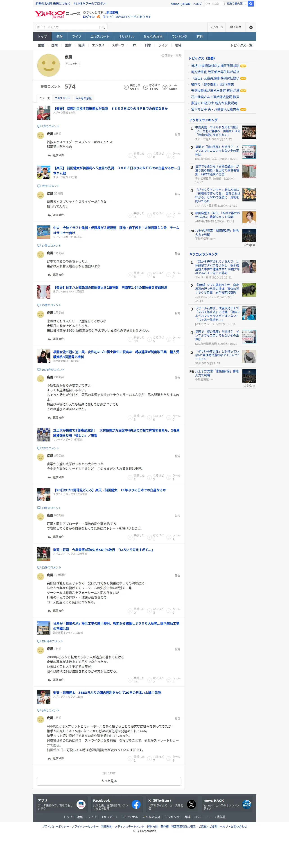Viewport: 289px width, 868px height.
Task: Click the reply arrow on the 25分前 comment
Action: [50, 215]
